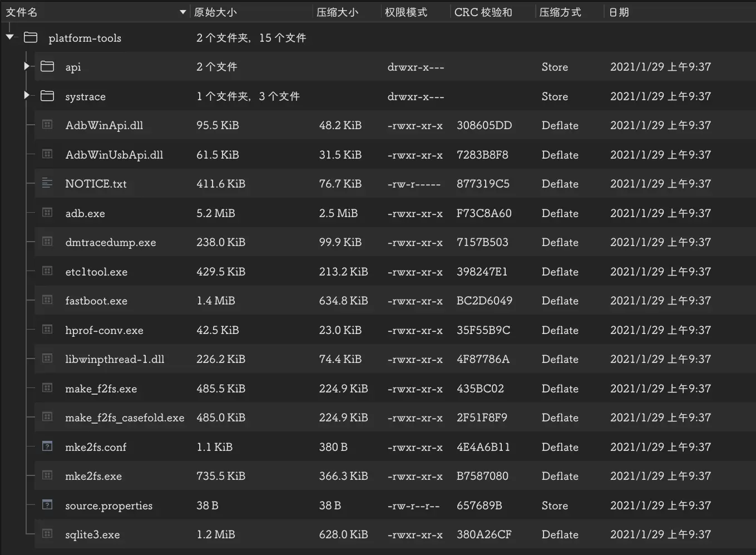This screenshot has height=555, width=756.
Task: Click the platform-tools folder icon
Action: [31, 37]
